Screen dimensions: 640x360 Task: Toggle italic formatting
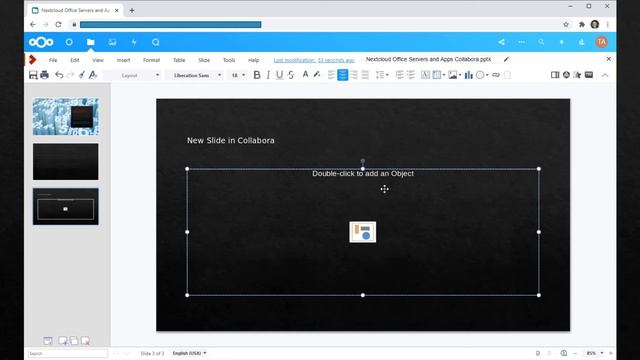coord(268,75)
